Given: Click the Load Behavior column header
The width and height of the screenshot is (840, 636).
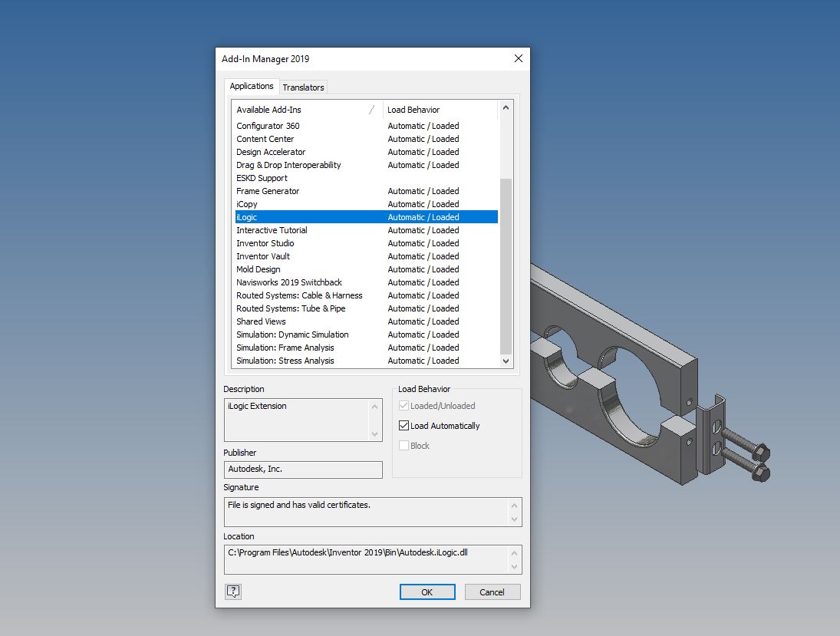Looking at the screenshot, I should [x=413, y=110].
